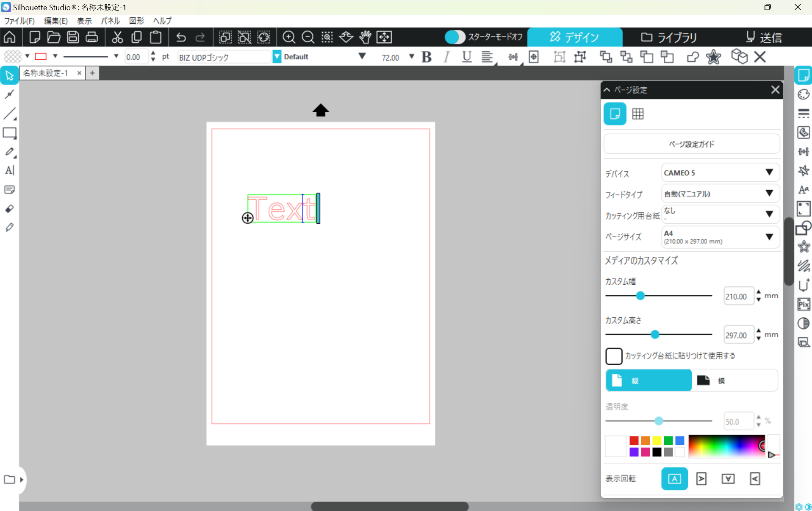
Task: Undo the last action
Action: pyautogui.click(x=181, y=37)
